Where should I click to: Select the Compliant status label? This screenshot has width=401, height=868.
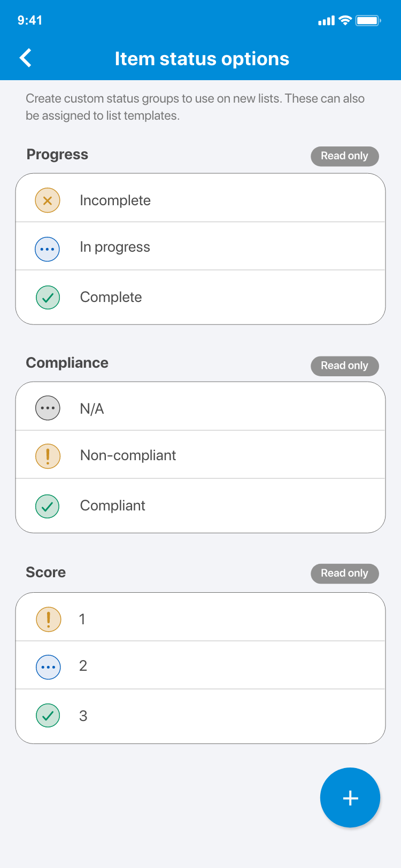[113, 506]
